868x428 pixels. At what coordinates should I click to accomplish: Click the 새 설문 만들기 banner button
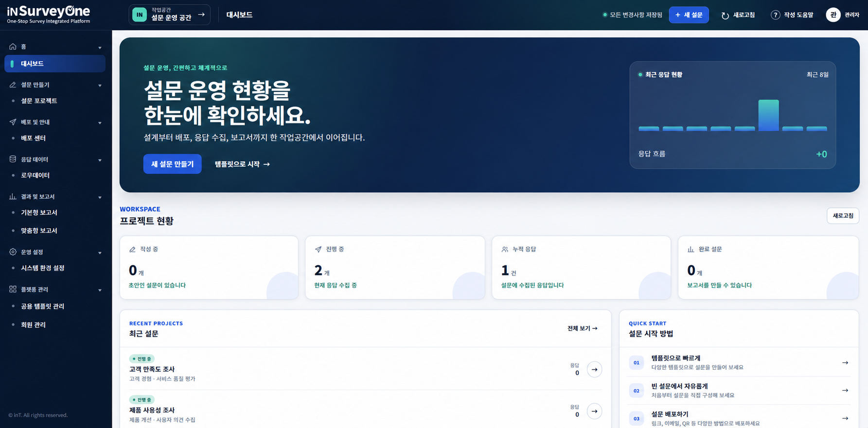tap(172, 164)
